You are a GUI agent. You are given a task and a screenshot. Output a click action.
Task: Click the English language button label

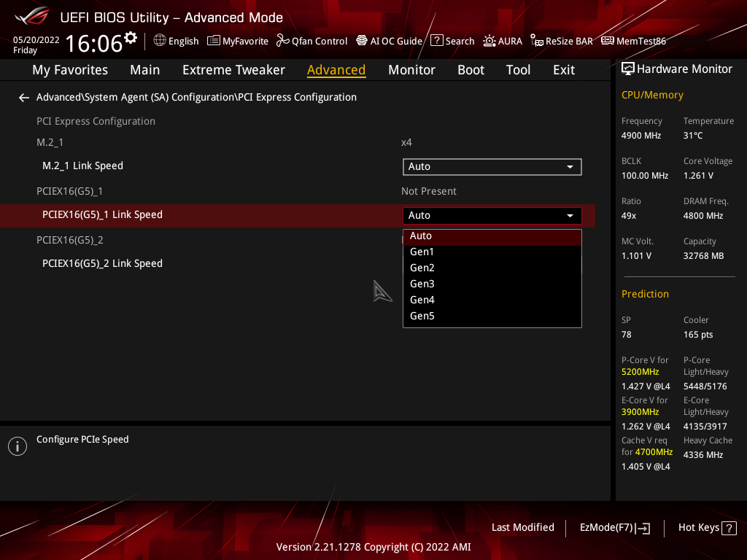(183, 42)
